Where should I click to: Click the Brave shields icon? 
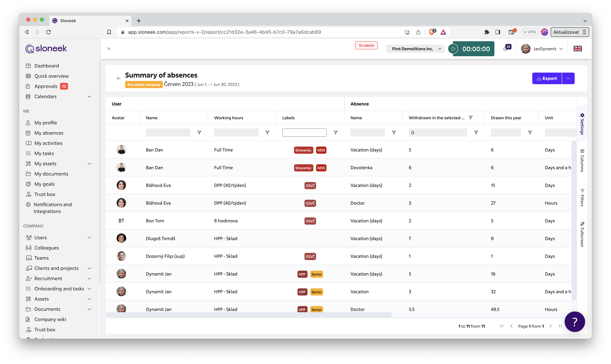(x=432, y=32)
